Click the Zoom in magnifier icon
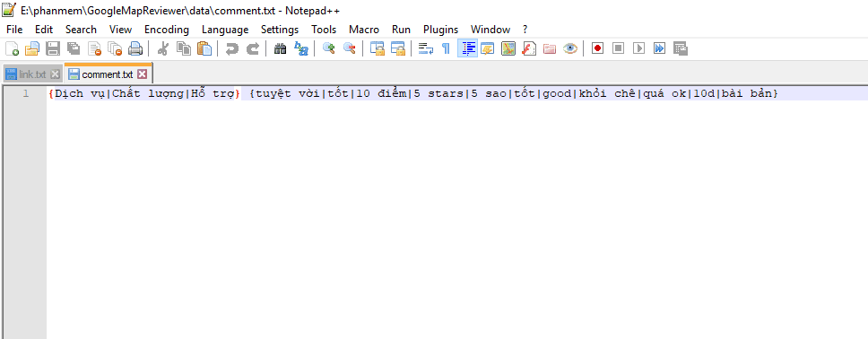This screenshot has height=339, width=868. click(x=329, y=48)
